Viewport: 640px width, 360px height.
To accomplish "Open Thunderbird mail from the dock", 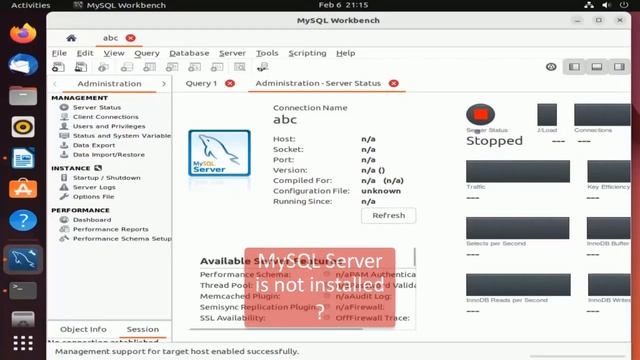I will (23, 64).
